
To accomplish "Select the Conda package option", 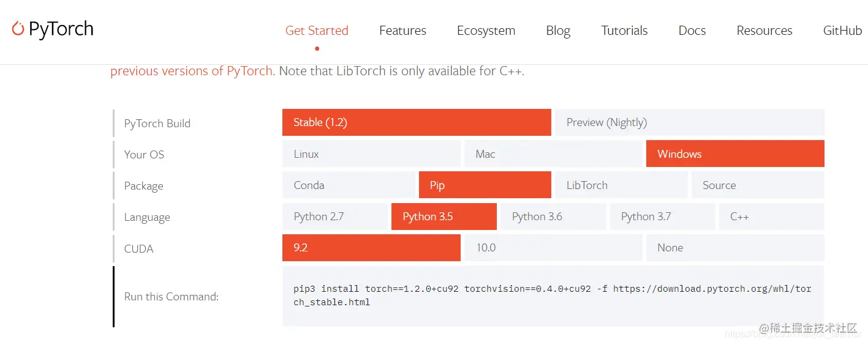I will click(349, 185).
